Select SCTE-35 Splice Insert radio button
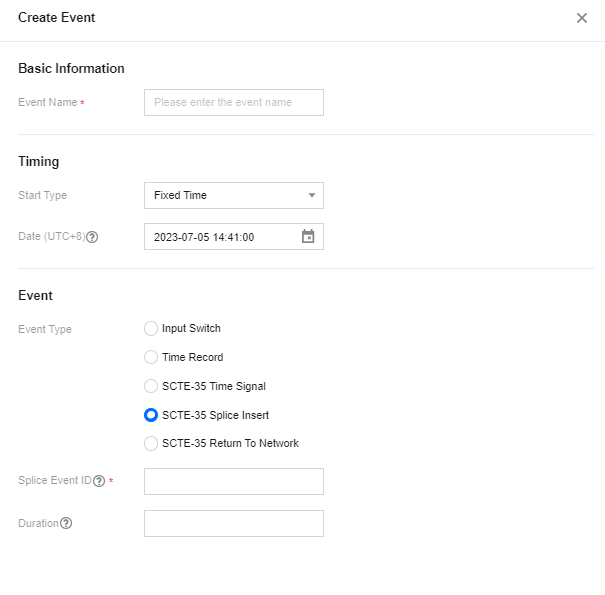Screen dimensions: 605x595 coord(151,415)
